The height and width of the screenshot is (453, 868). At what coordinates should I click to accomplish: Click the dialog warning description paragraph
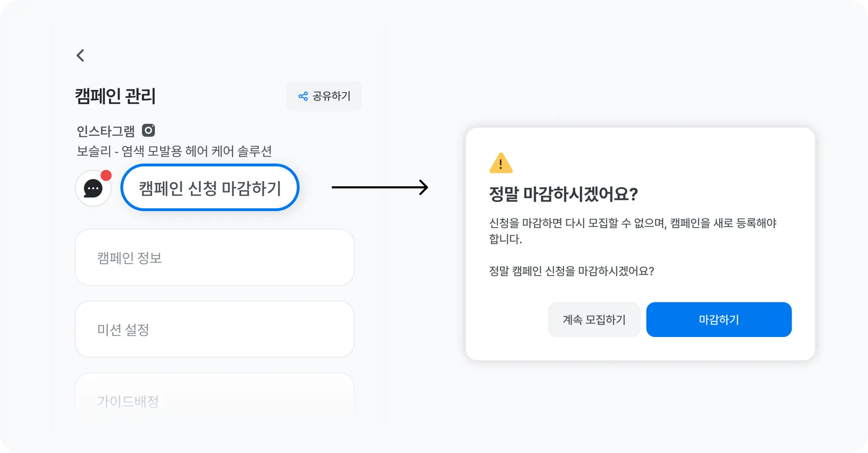pyautogui.click(x=632, y=231)
